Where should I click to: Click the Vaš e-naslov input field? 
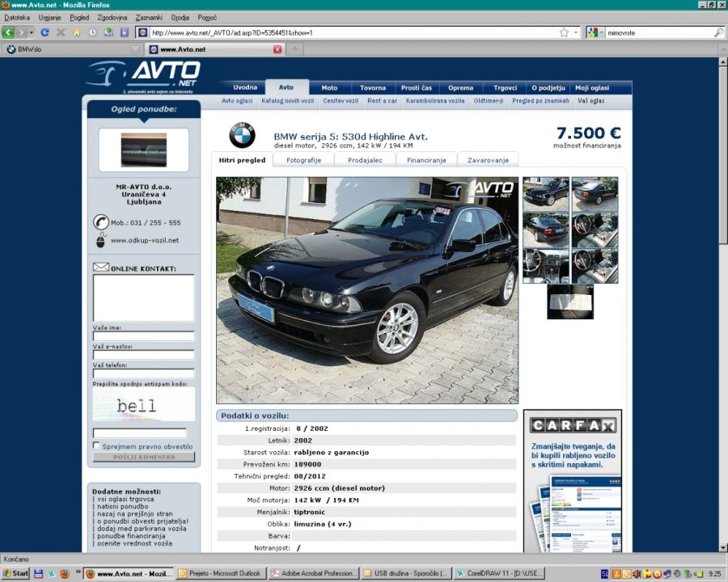pyautogui.click(x=143, y=355)
